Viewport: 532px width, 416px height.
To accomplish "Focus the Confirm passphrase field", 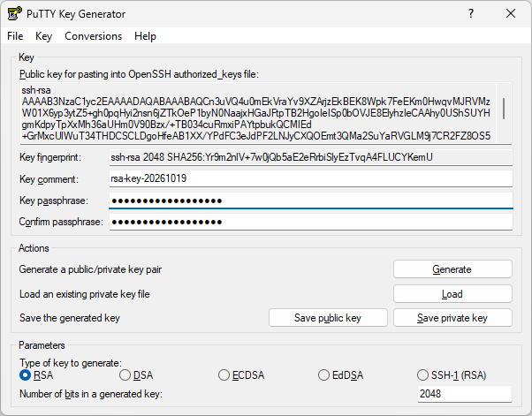I will coord(310,222).
